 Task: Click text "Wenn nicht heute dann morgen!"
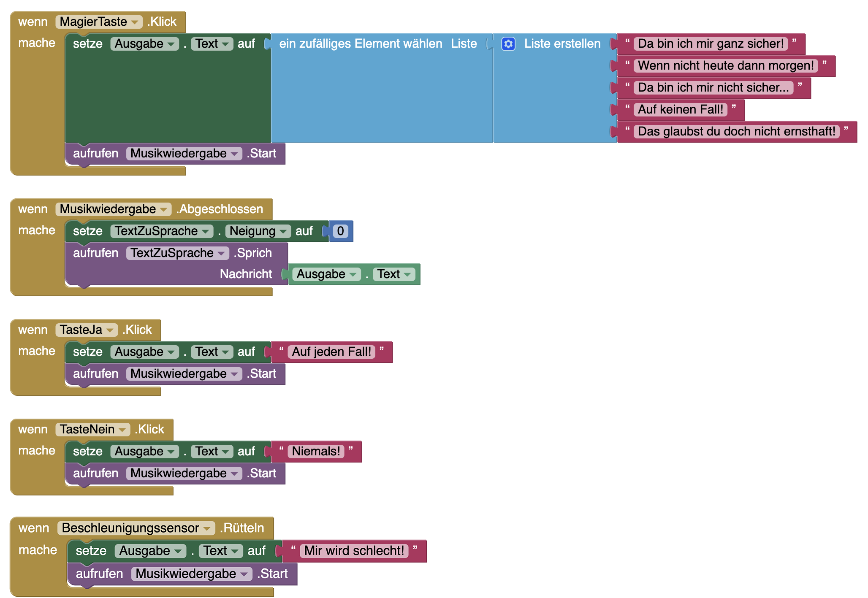725,66
